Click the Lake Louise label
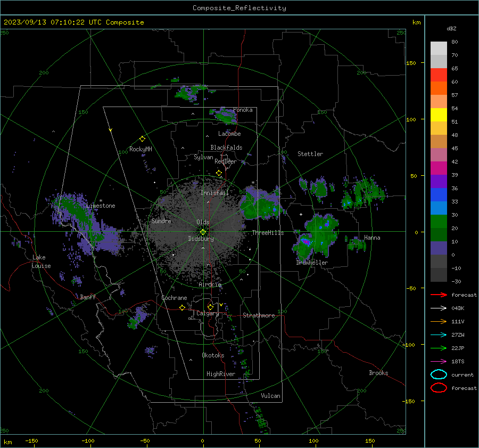The height and width of the screenshot is (448, 479). click(41, 262)
